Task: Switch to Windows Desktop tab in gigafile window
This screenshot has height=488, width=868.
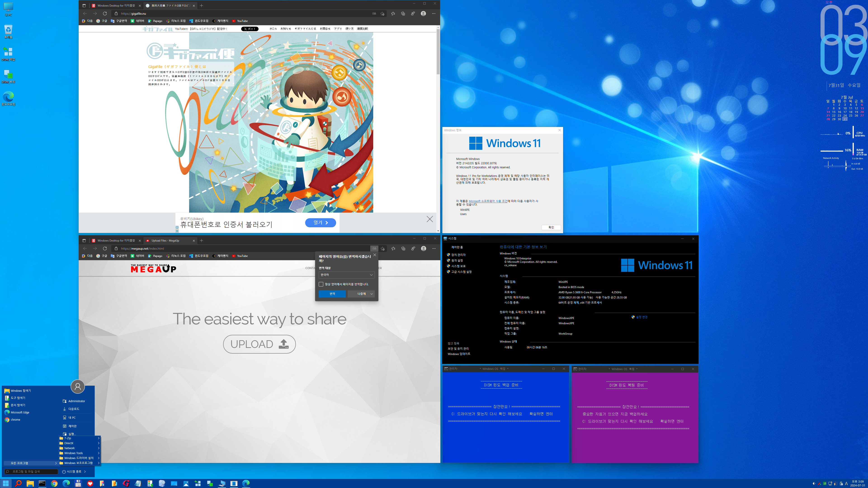Action: [116, 5]
